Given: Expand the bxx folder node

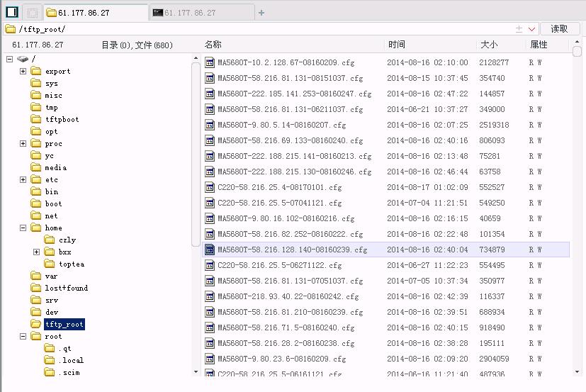Looking at the screenshot, I should [37, 252].
